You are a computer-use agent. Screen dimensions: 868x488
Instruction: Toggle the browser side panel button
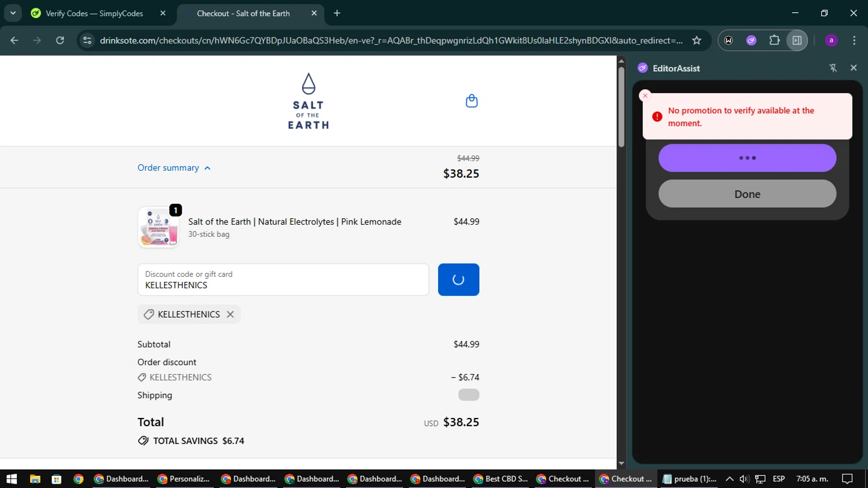797,41
